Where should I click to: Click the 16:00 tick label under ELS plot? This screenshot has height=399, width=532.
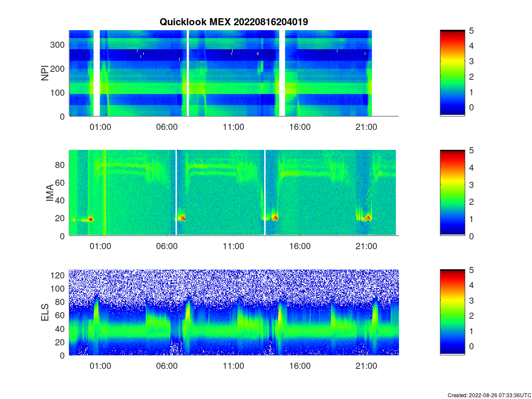coord(300,366)
